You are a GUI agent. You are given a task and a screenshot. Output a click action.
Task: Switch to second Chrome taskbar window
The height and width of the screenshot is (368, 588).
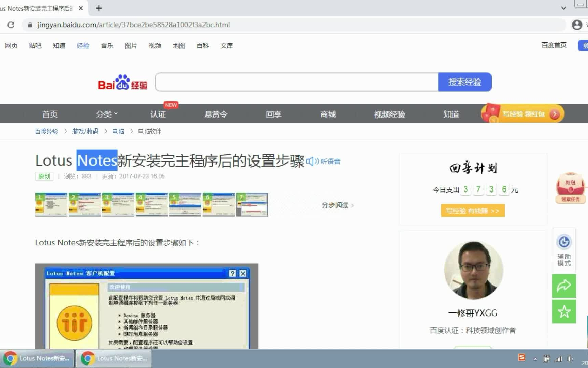114,358
